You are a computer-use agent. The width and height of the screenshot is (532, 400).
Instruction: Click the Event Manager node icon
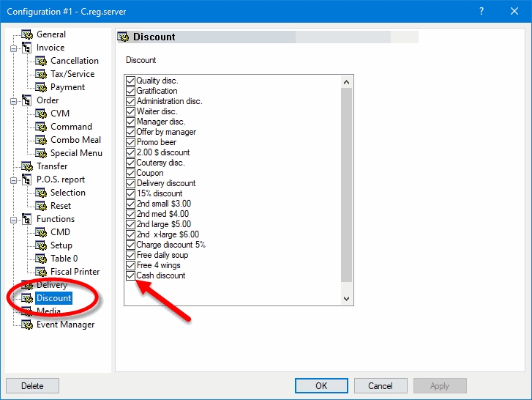coord(27,325)
